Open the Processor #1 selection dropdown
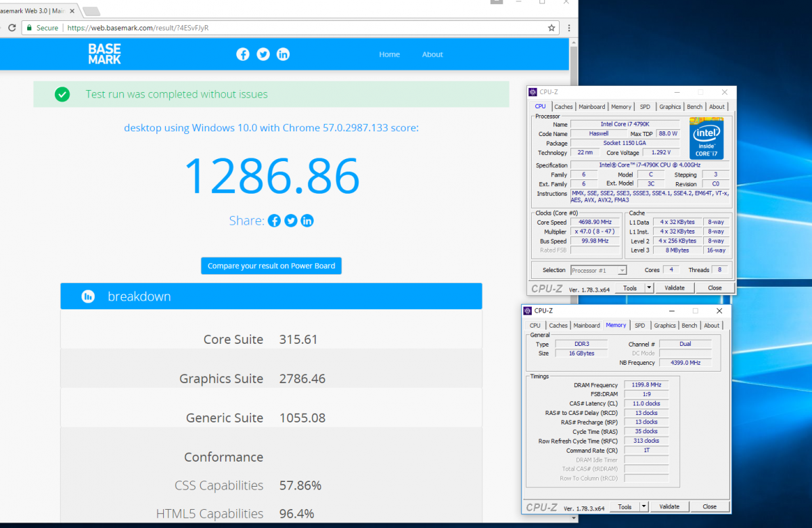Image resolution: width=812 pixels, height=528 pixels. pos(599,270)
